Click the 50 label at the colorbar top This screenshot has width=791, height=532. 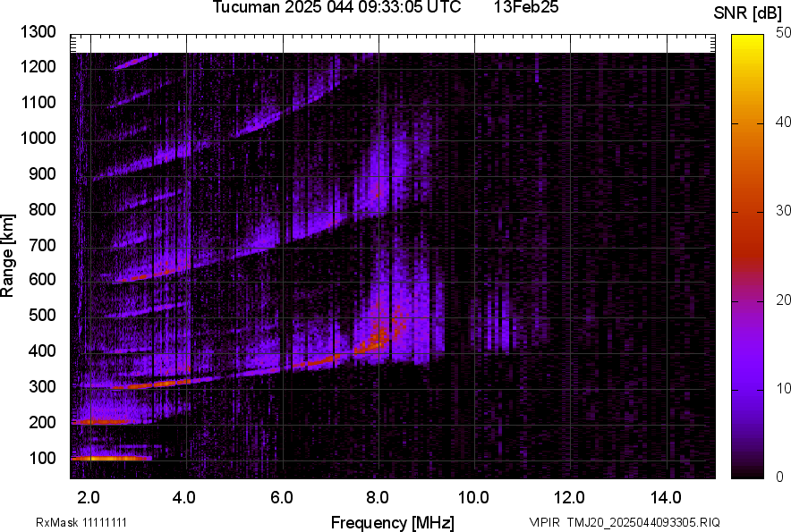(x=784, y=33)
